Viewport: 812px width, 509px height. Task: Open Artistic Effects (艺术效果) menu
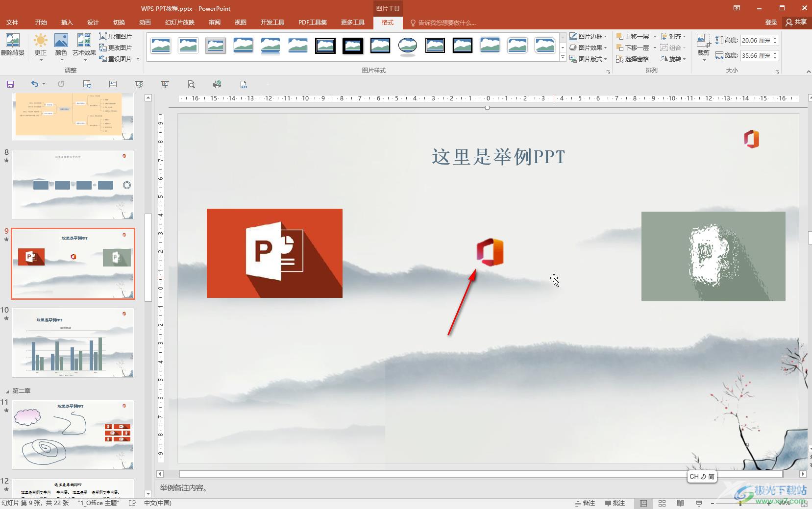pos(84,47)
